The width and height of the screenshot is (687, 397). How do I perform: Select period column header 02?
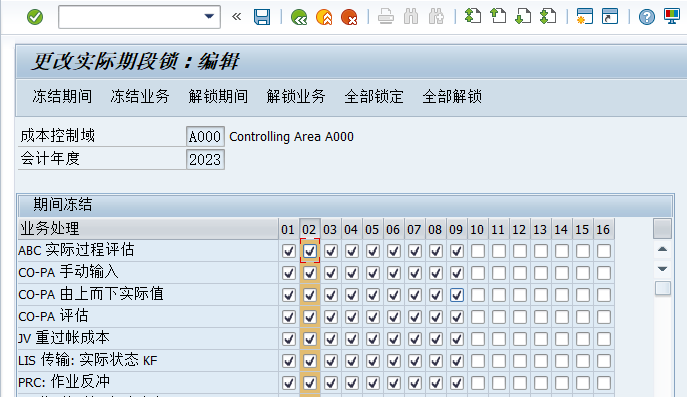309,229
